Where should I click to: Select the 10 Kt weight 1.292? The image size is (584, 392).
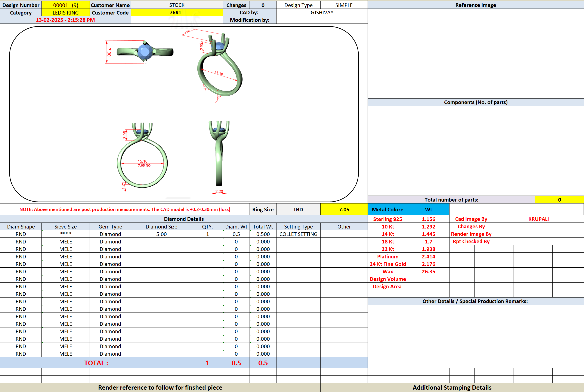pos(429,227)
